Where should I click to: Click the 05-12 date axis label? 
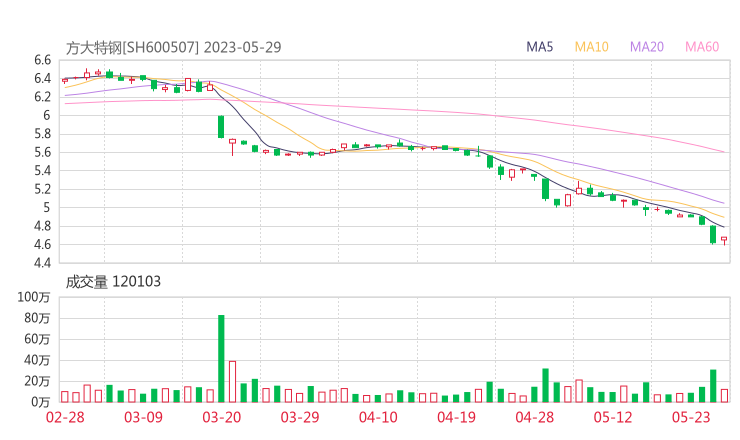(x=613, y=417)
